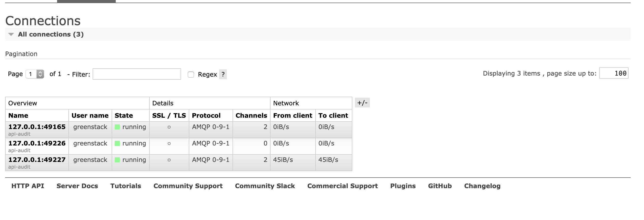Screen dimensions: 644x220
Task: Click the green running indicator for 127.0.0.1:49227
Action: tap(117, 160)
